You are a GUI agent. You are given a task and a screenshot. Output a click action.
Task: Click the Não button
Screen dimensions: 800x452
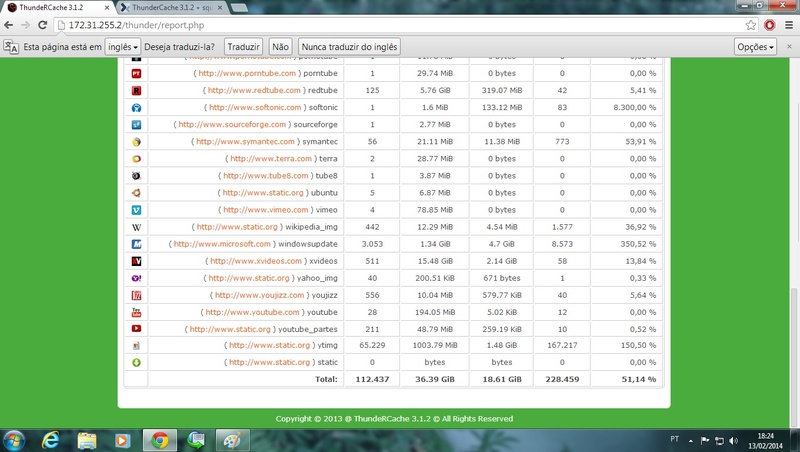click(280, 47)
